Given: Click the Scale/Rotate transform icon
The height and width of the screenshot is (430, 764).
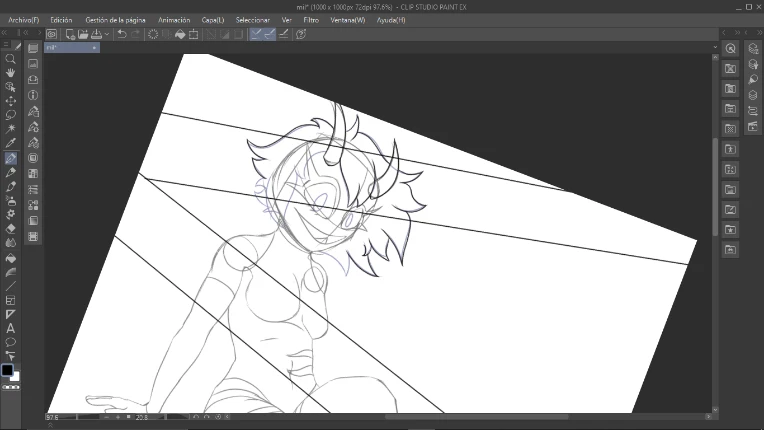Looking at the screenshot, I should (193, 34).
